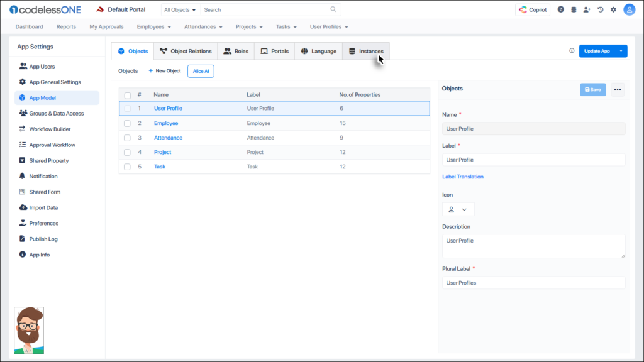Viewport: 644px width, 362px height.
Task: Click the App Users sidebar icon
Action: point(23,66)
